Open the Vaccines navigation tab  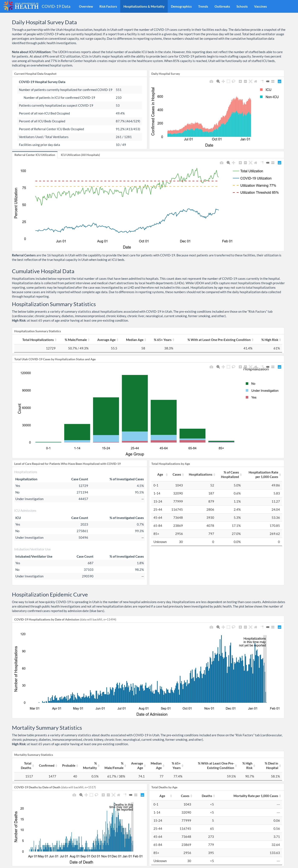click(x=260, y=6)
